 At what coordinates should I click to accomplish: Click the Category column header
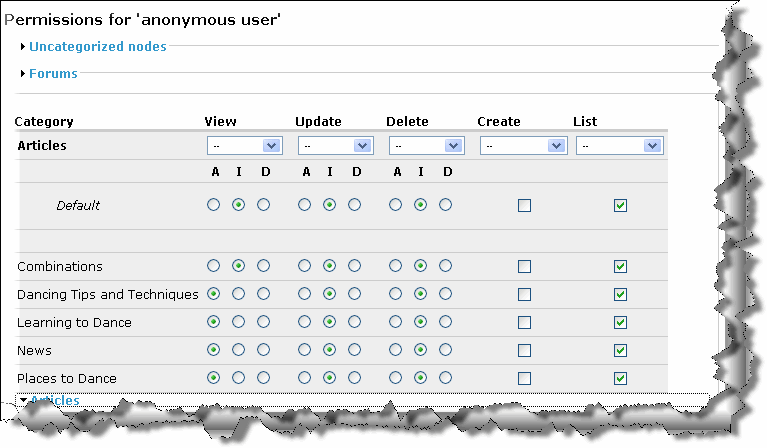pos(44,122)
